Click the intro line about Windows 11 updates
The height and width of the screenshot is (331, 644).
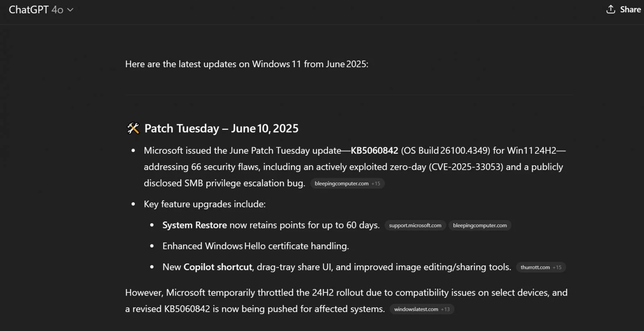pos(246,64)
